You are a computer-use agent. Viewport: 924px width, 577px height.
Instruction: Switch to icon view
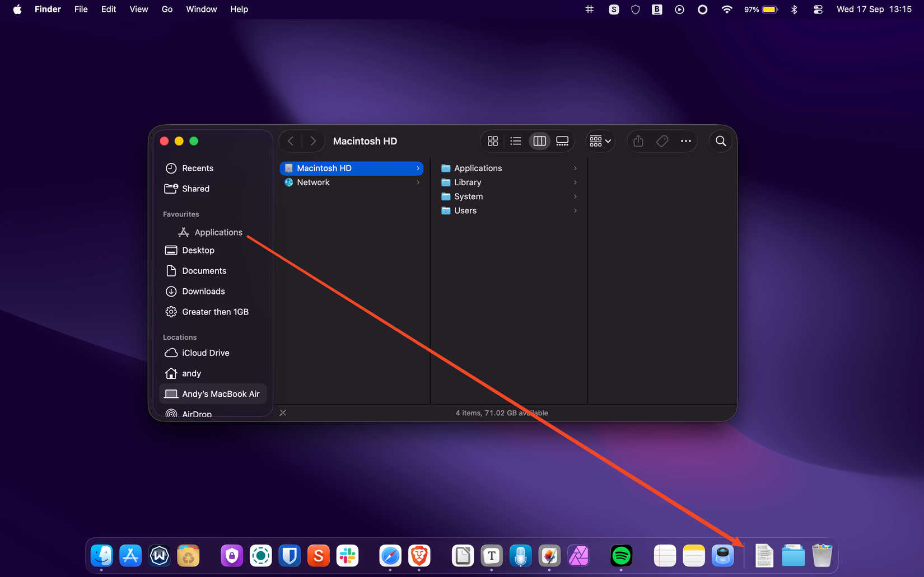pos(493,141)
